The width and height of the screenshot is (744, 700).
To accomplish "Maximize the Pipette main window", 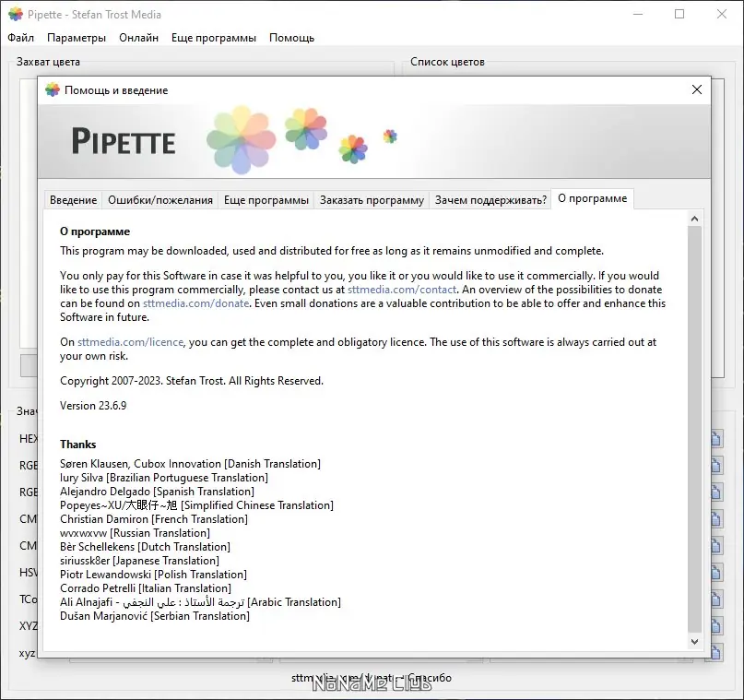I will click(679, 14).
